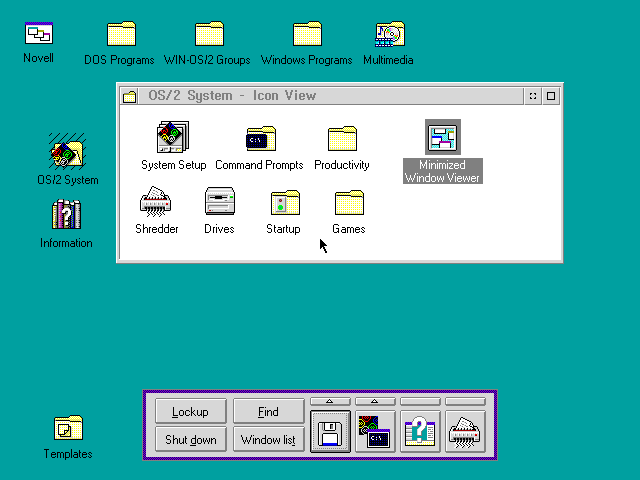Click the OS/2 System - Icon View title bar
The image size is (640, 480).
point(331,96)
